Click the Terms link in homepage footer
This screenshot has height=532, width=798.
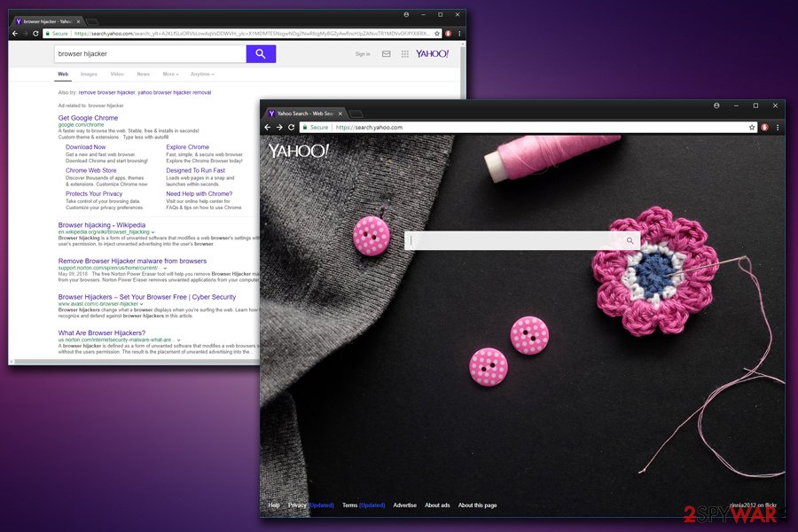[x=349, y=505]
